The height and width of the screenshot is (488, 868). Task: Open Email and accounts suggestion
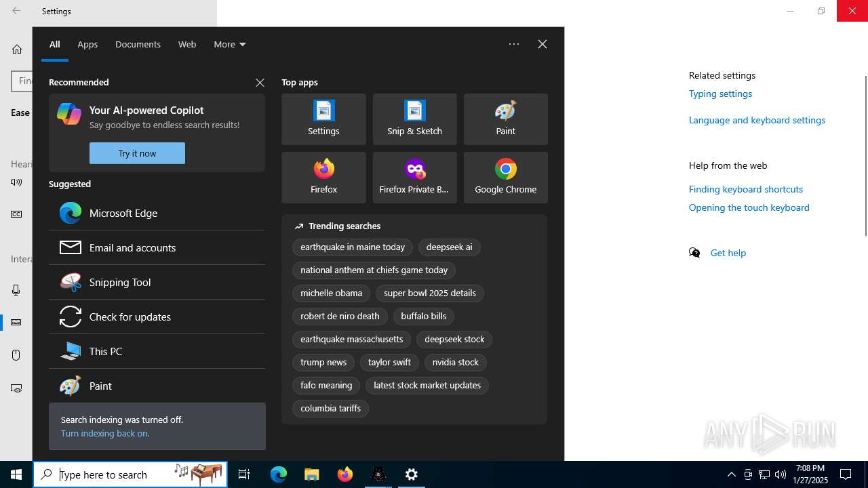[x=157, y=247]
